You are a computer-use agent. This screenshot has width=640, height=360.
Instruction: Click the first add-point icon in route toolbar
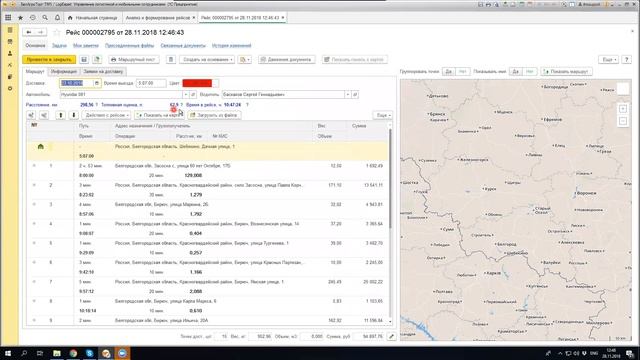pos(31,116)
